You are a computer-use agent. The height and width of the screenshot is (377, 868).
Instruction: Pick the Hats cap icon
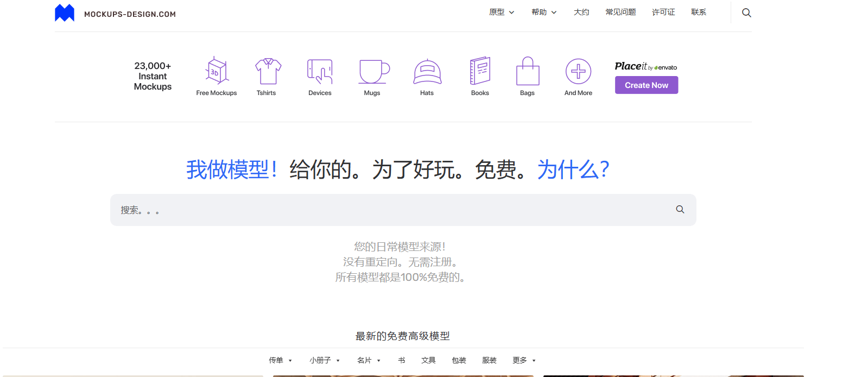427,71
